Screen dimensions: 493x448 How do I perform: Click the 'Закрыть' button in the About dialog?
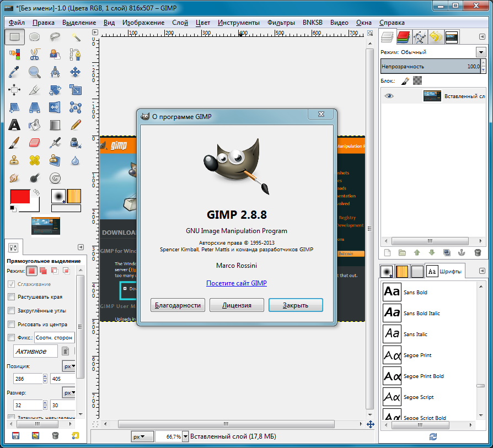pyautogui.click(x=296, y=305)
